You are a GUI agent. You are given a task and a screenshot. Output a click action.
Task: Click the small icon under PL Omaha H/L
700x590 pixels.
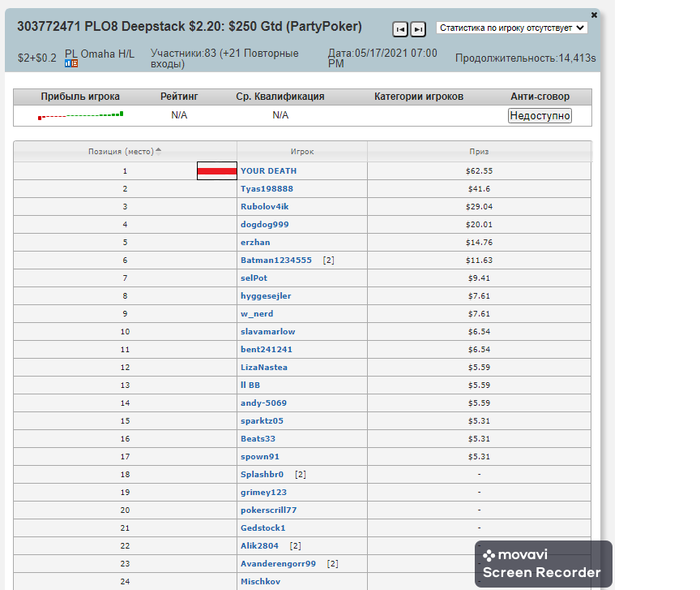click(x=71, y=63)
